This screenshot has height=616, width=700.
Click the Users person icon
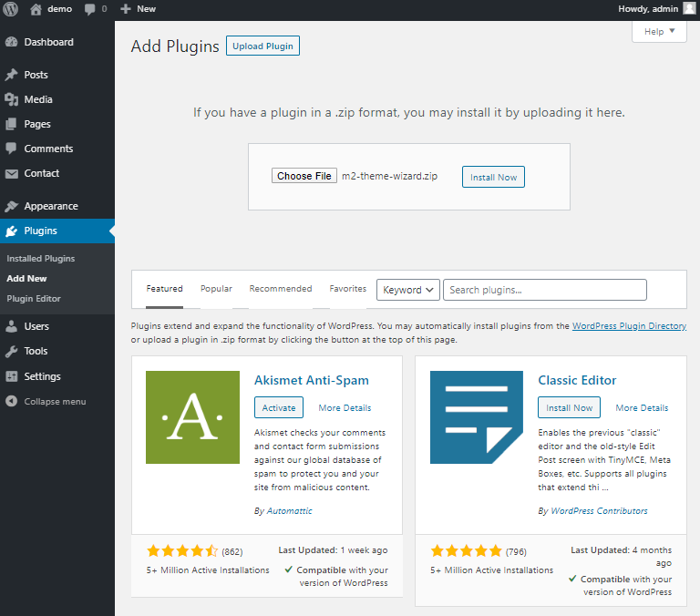pos(11,326)
